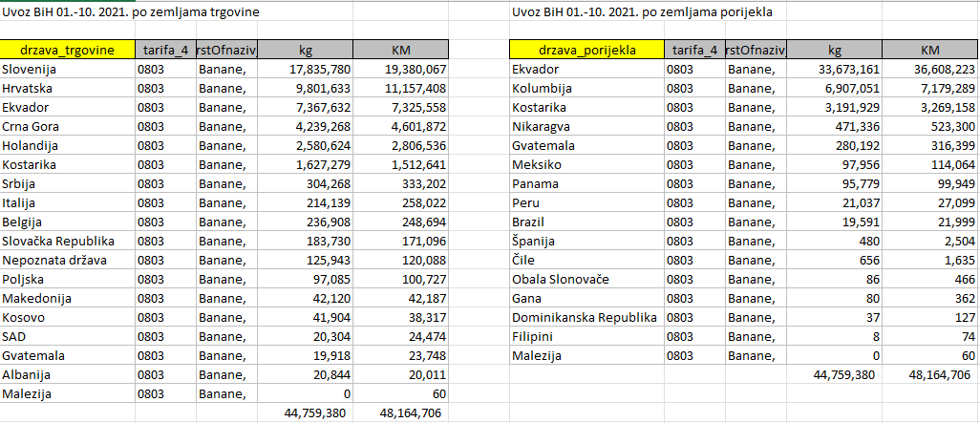Viewport: 980px width, 423px height.
Task: Select the yellow drzava_porijekla header cell
Action: pos(586,50)
